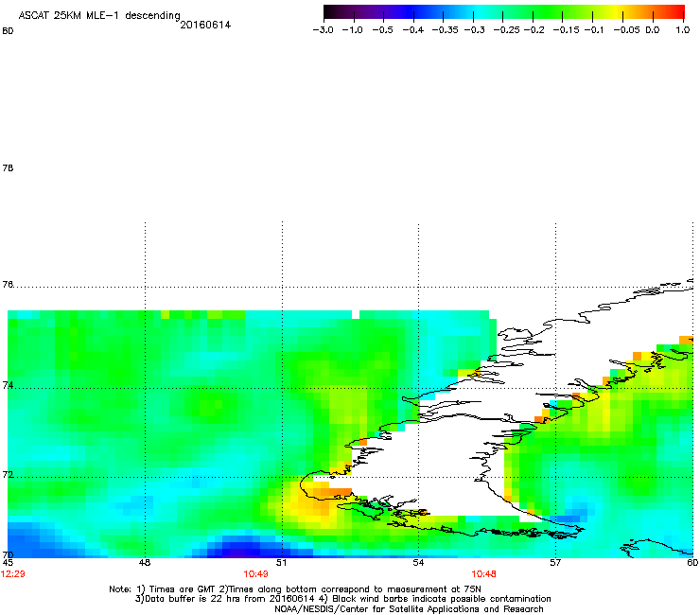Click the -0.5 colorbar label
This screenshot has height=615, width=700.
[382, 30]
